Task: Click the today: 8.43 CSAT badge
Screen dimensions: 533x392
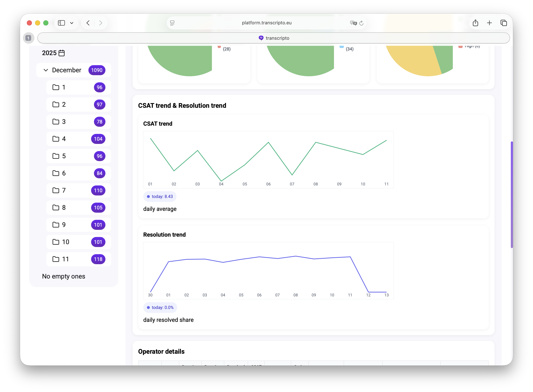Action: coord(160,197)
